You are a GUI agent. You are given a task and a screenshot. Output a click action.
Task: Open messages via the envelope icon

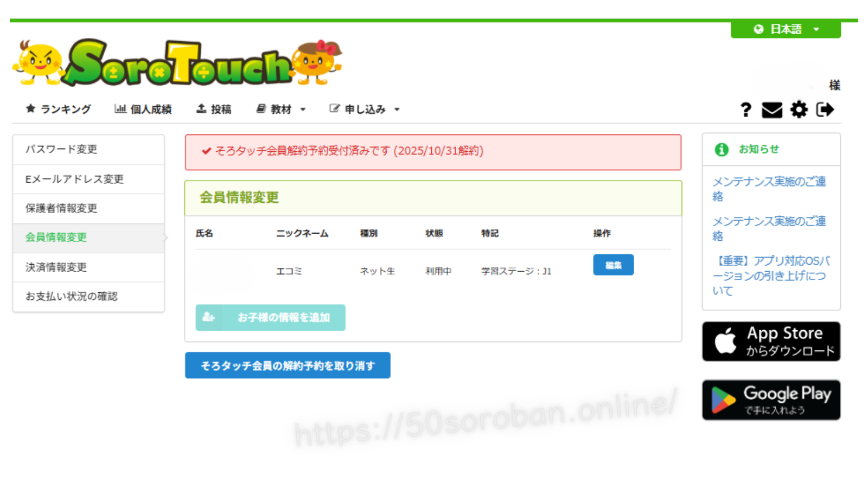[x=771, y=110]
